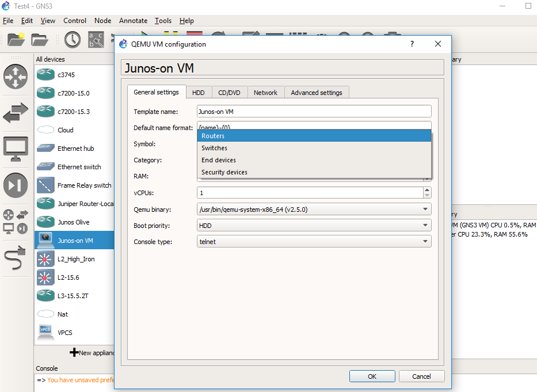Toggle the show interface labels icon
Viewport: 537px width, 392px height.
click(x=96, y=40)
